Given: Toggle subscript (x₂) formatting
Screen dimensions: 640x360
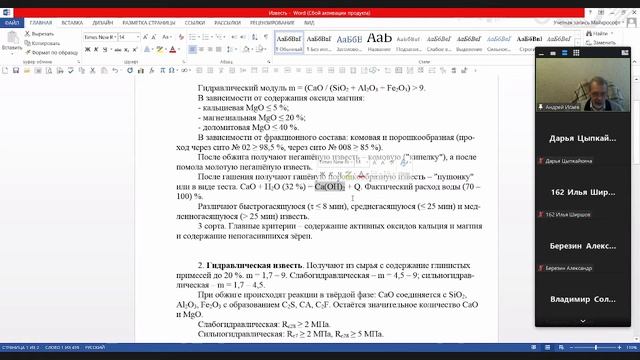Looking at the screenshot, I should (x=127, y=49).
